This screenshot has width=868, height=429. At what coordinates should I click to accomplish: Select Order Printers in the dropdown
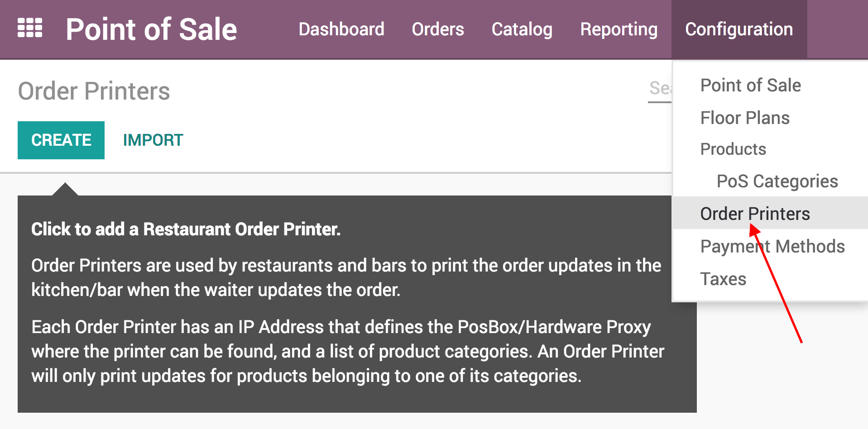[754, 213]
